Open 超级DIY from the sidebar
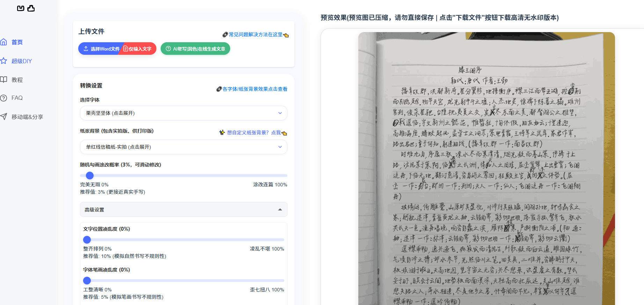The height and width of the screenshot is (305, 644). 22,61
